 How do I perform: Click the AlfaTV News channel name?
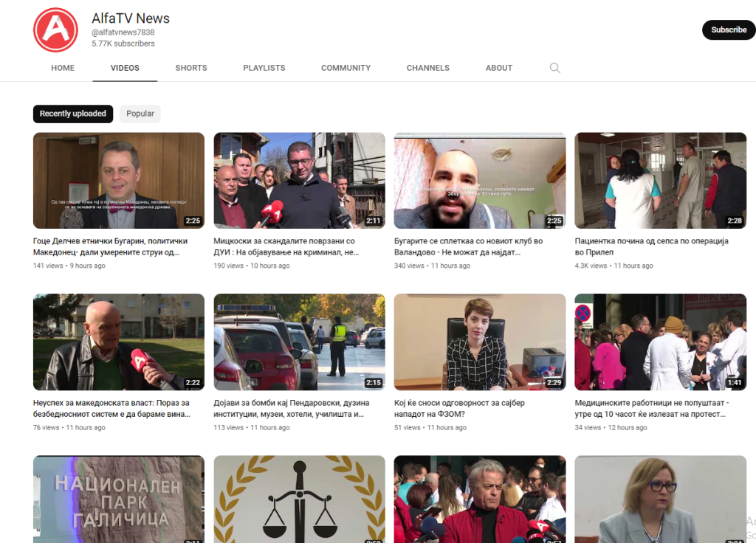(131, 18)
